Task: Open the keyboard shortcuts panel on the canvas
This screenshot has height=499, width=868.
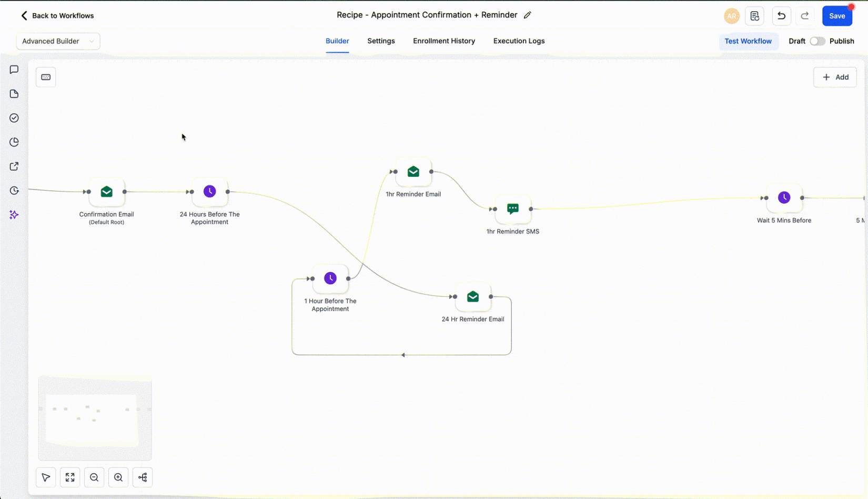Action: pos(45,77)
